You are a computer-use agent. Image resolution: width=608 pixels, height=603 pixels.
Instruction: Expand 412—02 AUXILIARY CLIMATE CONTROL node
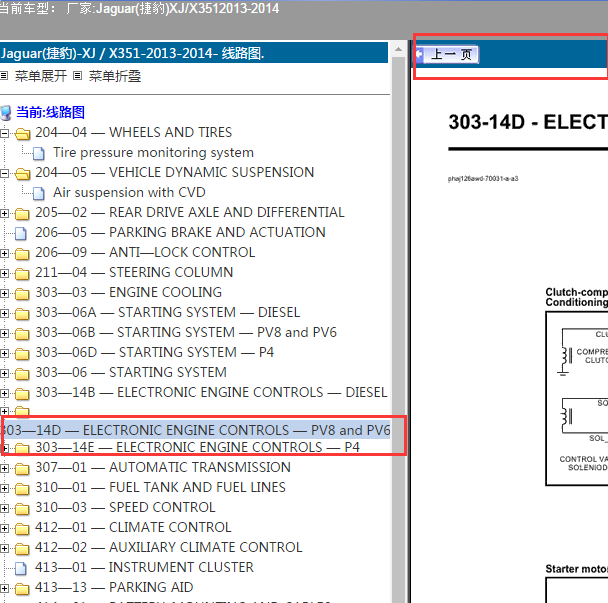pos(4,549)
